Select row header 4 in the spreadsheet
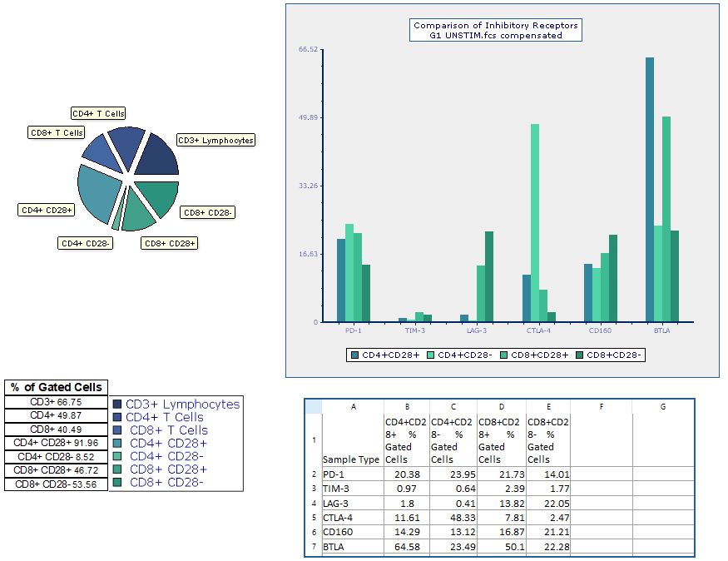Screen dimensions: 728x561 tap(313, 504)
